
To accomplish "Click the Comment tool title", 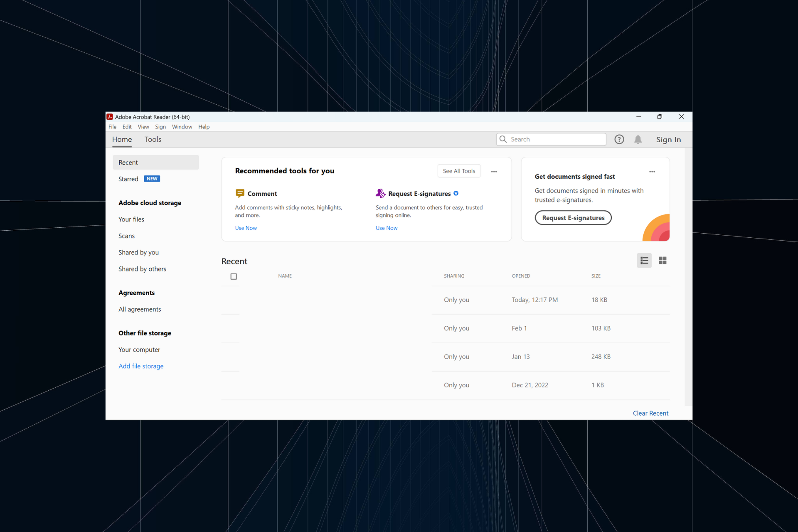I will pos(262,194).
